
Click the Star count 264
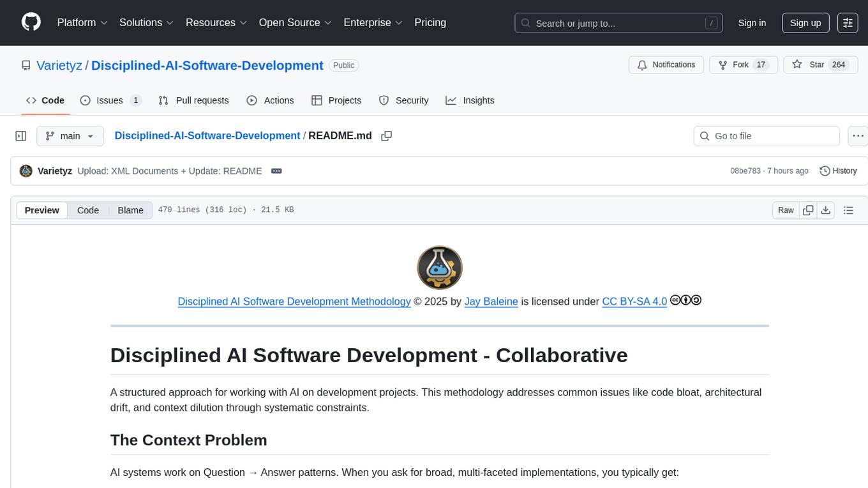pyautogui.click(x=839, y=65)
